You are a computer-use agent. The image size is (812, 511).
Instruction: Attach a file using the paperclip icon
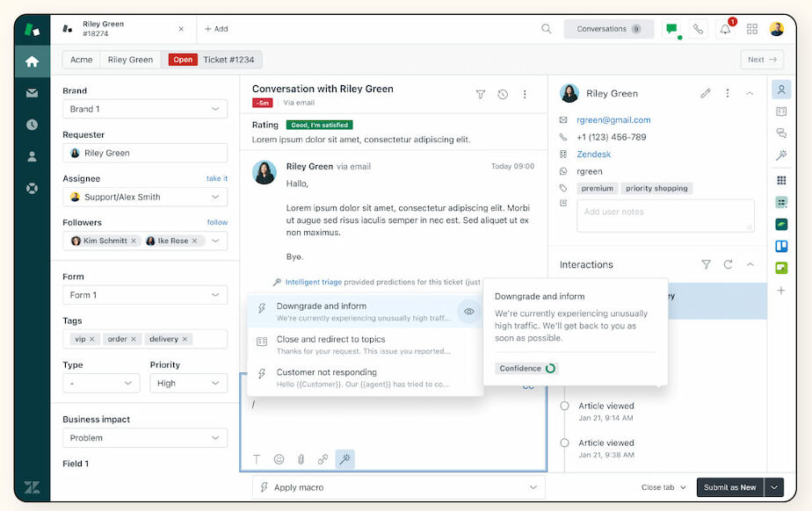pos(301,458)
